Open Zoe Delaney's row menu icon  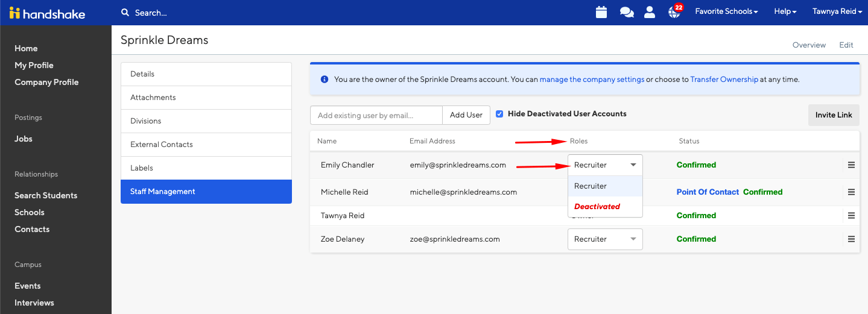point(851,239)
